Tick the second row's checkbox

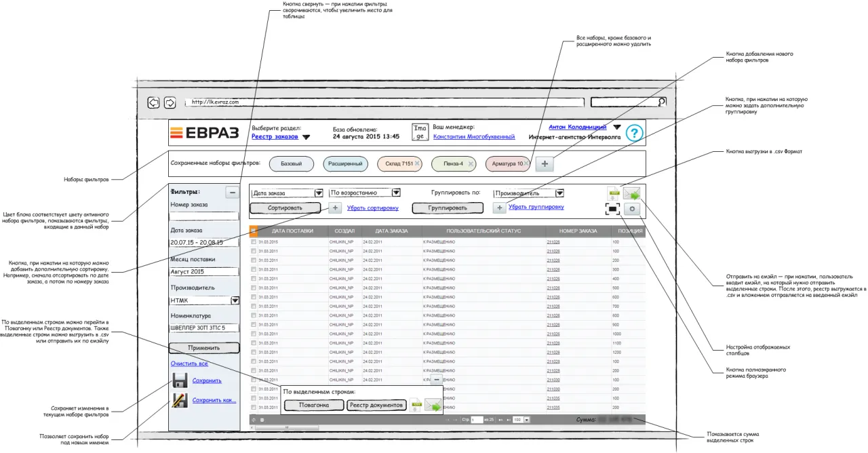coord(254,251)
